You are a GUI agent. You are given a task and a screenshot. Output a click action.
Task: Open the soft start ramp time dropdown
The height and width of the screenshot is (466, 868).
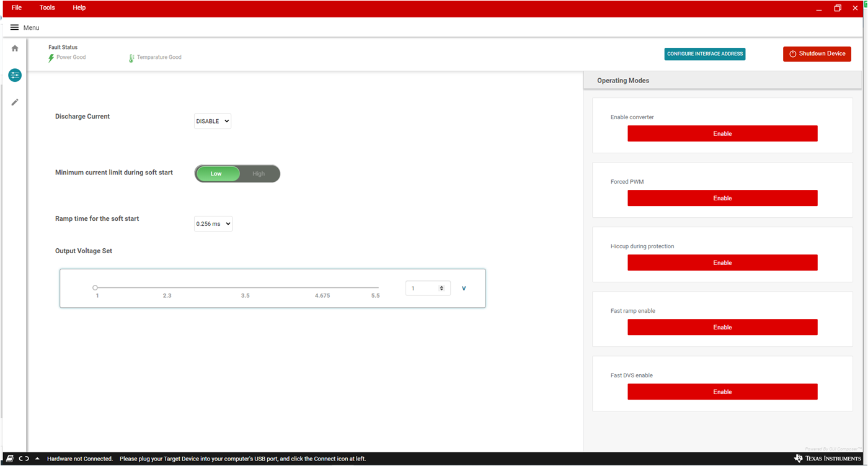click(213, 224)
